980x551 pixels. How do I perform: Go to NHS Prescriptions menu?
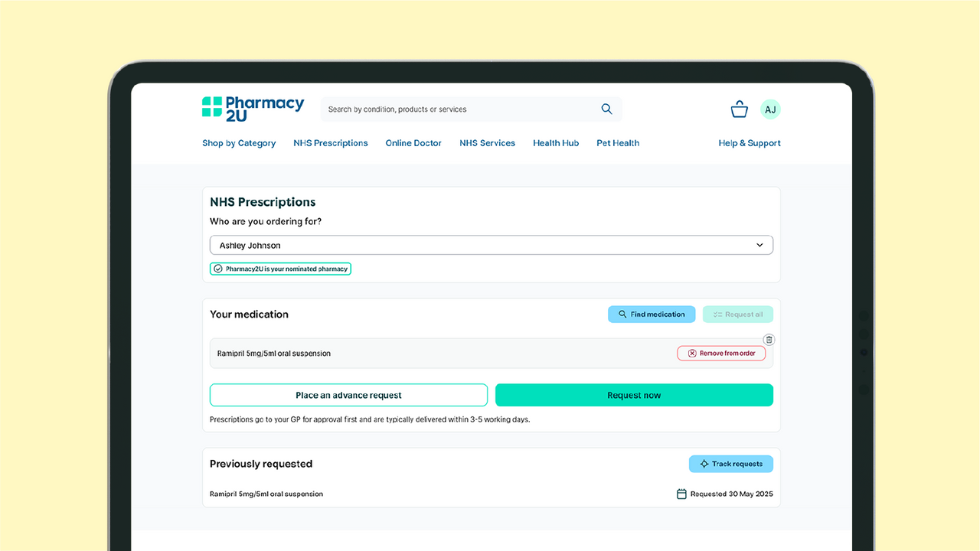(x=330, y=143)
